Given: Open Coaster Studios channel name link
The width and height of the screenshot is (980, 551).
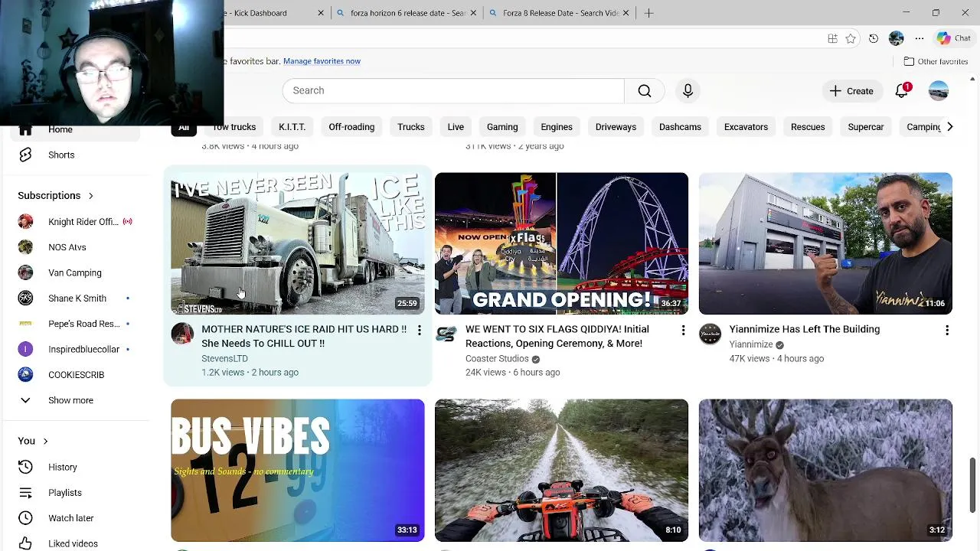Looking at the screenshot, I should [x=497, y=359].
